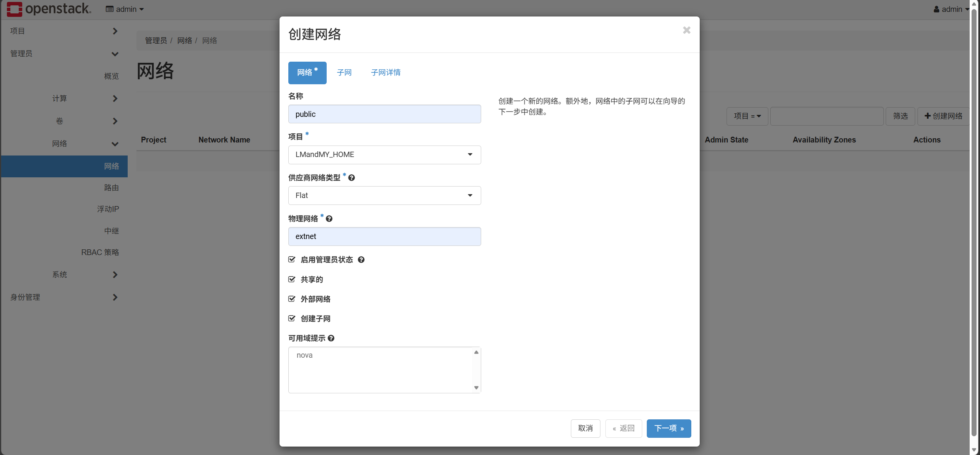Close the 创建网络 dialog with X
The height and width of the screenshot is (455, 980).
(686, 30)
